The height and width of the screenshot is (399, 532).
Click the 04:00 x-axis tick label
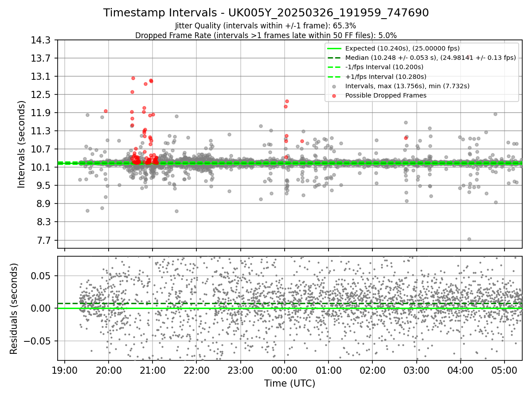point(461,370)
